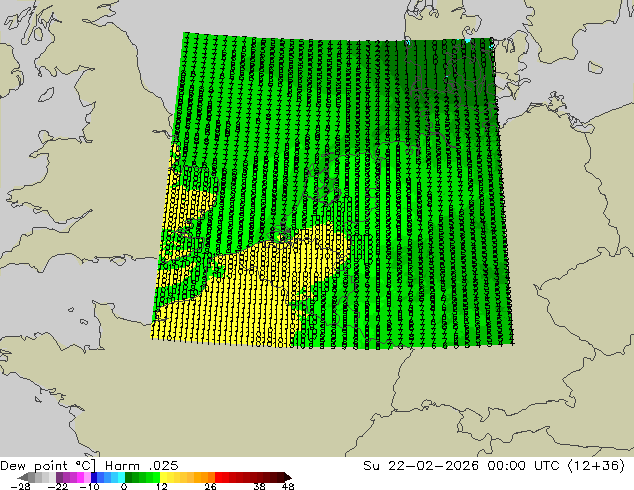Click the bright red legend swatch after 26

pyautogui.click(x=218, y=477)
